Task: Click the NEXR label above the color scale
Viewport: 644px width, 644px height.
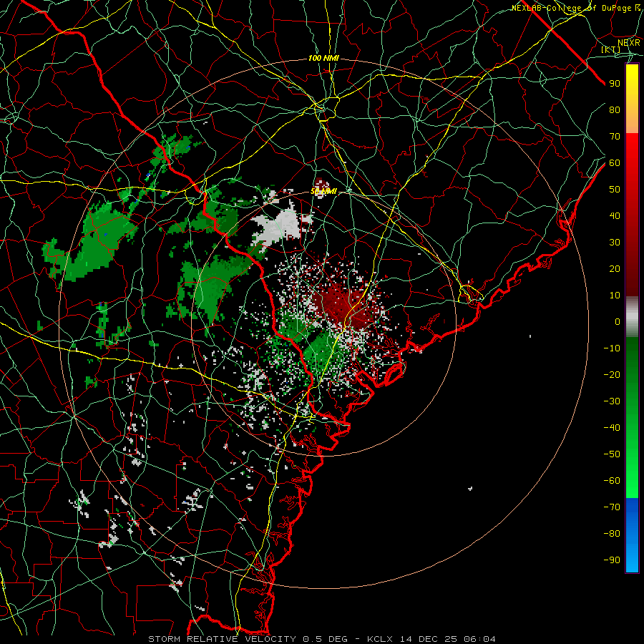Action: [x=629, y=42]
